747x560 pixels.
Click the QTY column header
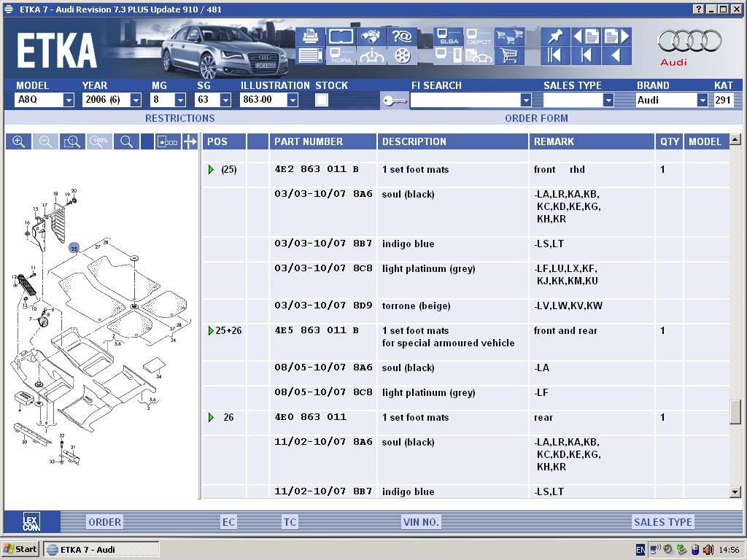pyautogui.click(x=670, y=141)
